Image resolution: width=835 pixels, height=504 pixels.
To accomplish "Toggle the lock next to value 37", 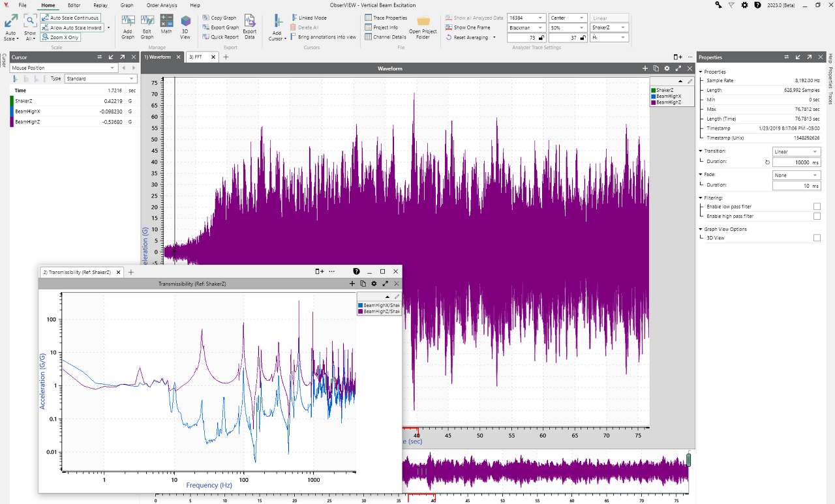I will pos(582,38).
